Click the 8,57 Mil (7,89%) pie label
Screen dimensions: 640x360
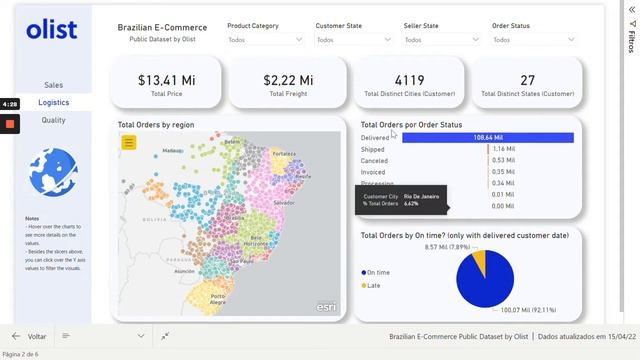point(447,247)
